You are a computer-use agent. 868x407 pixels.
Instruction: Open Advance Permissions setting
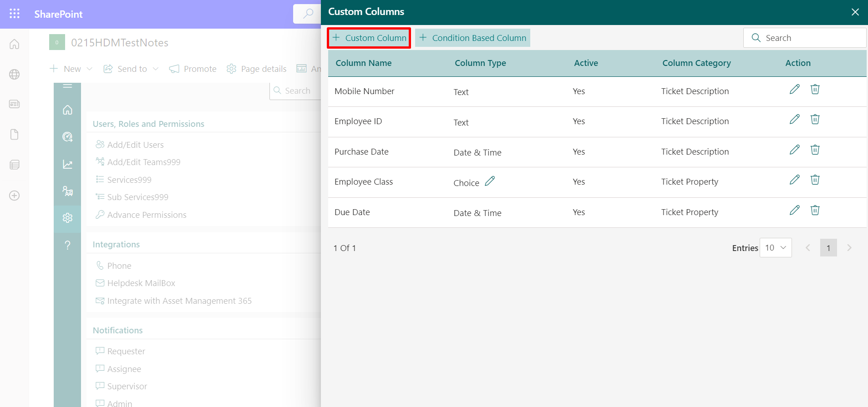pyautogui.click(x=141, y=215)
